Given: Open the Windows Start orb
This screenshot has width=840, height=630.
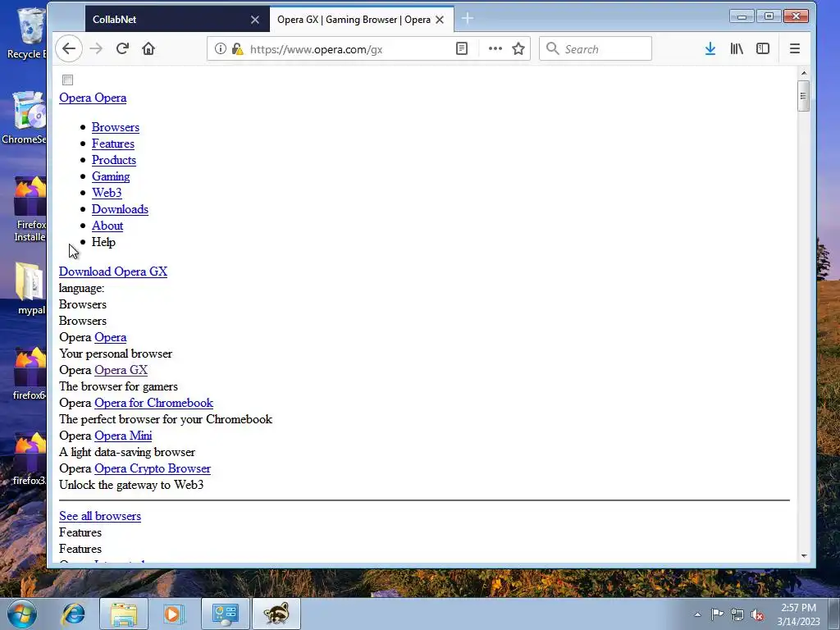Looking at the screenshot, I should (22, 614).
